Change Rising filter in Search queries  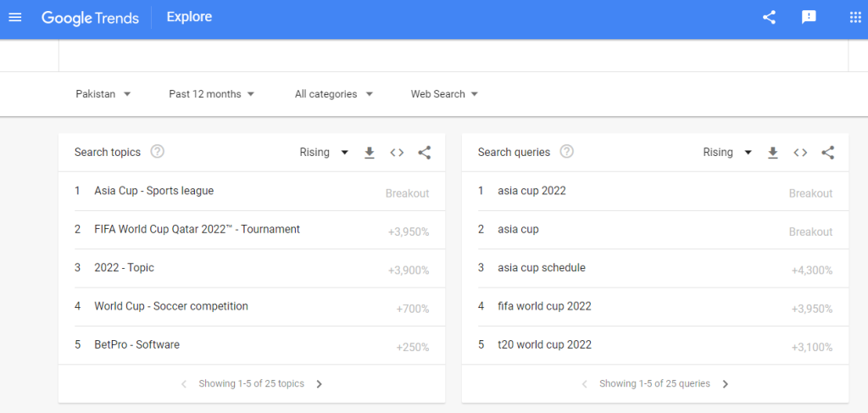coord(727,153)
